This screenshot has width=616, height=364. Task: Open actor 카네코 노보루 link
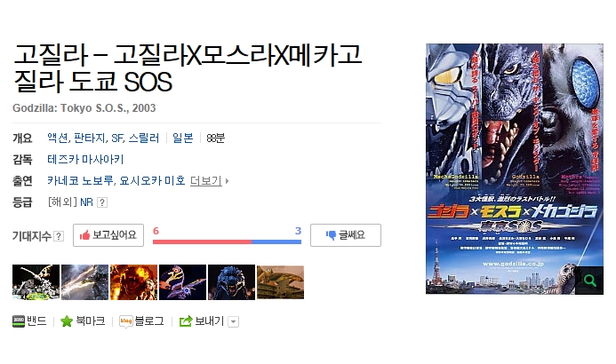(80, 181)
